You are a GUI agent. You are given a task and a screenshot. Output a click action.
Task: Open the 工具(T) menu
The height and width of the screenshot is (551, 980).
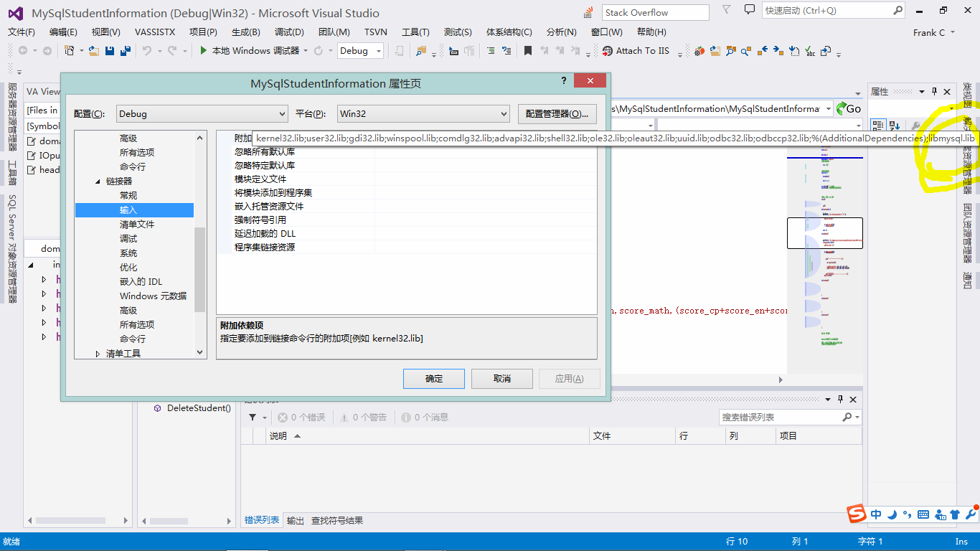[x=415, y=32]
